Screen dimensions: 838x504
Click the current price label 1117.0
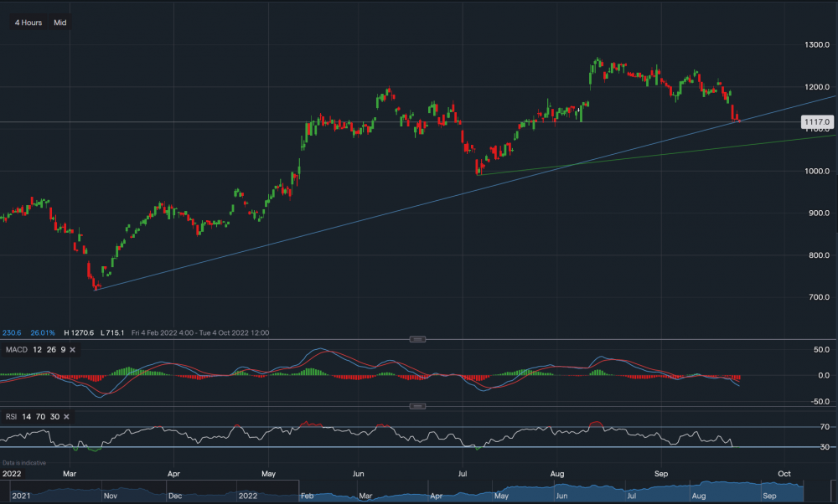(817, 121)
